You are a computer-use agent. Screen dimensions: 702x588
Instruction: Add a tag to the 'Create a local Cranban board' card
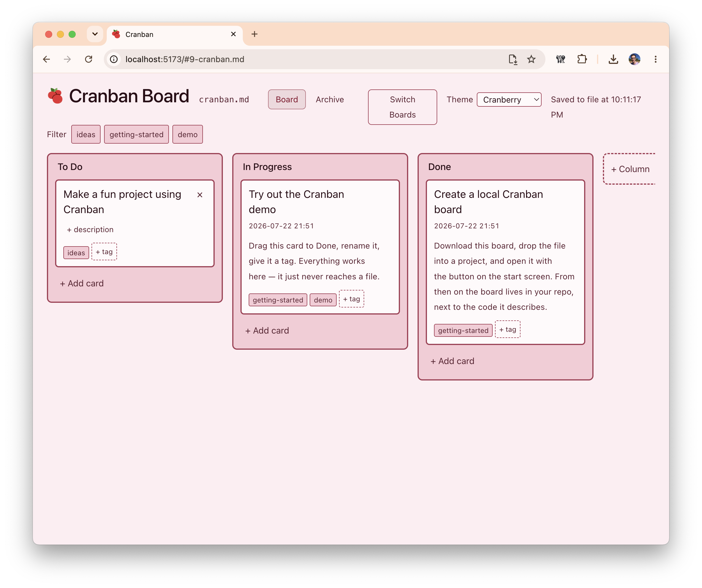(508, 329)
